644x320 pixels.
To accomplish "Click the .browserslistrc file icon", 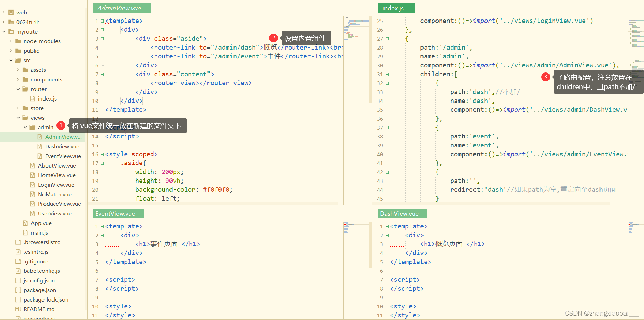I will 18,242.
